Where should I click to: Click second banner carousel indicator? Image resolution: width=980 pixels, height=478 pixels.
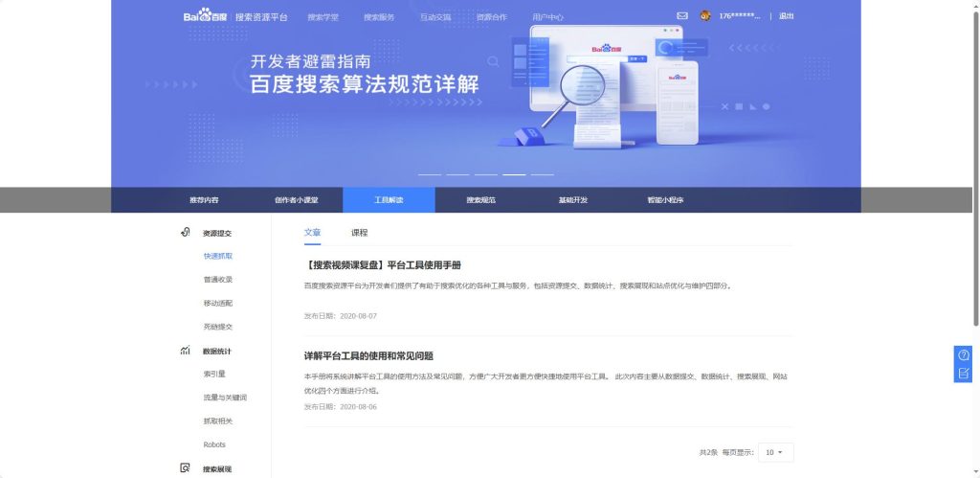(x=457, y=174)
